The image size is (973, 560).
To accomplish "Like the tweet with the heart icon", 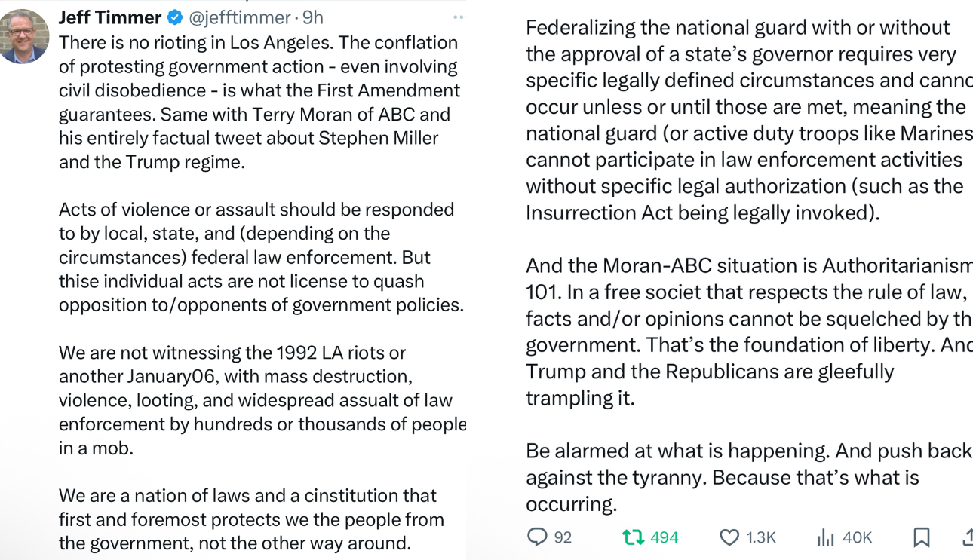I will [x=729, y=537].
